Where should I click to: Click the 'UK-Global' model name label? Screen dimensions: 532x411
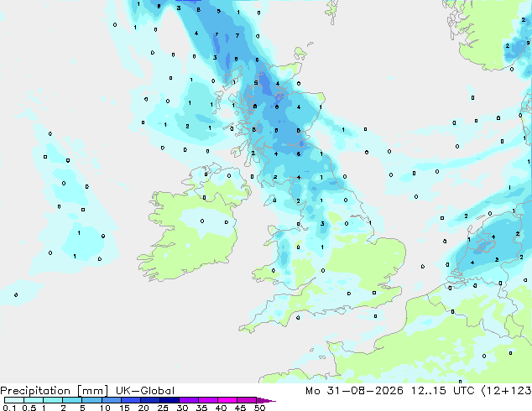pyautogui.click(x=145, y=391)
